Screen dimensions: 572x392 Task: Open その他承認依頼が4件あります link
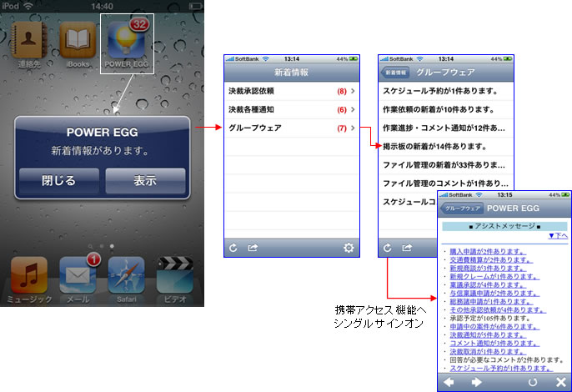click(x=498, y=310)
